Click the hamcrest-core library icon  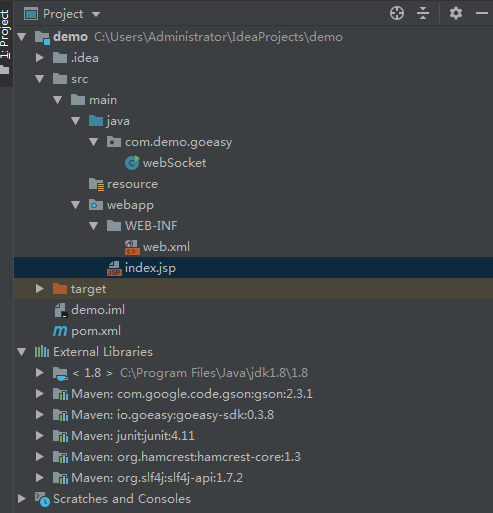[60, 457]
